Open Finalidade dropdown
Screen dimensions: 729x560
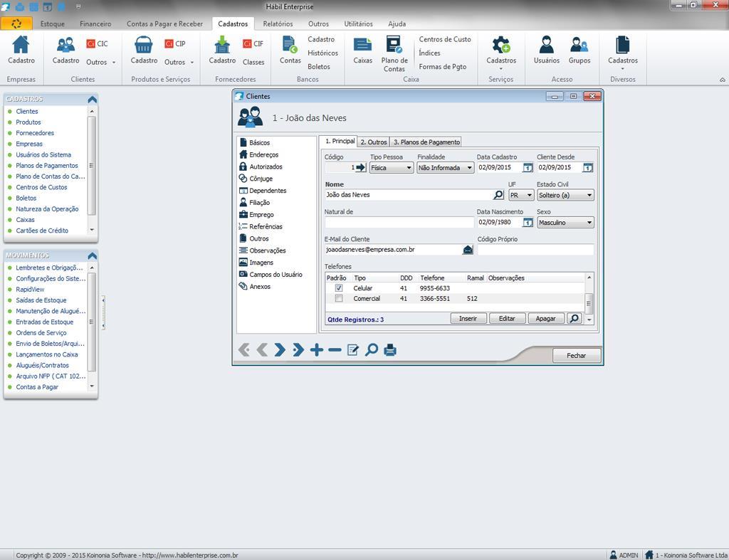(446, 168)
